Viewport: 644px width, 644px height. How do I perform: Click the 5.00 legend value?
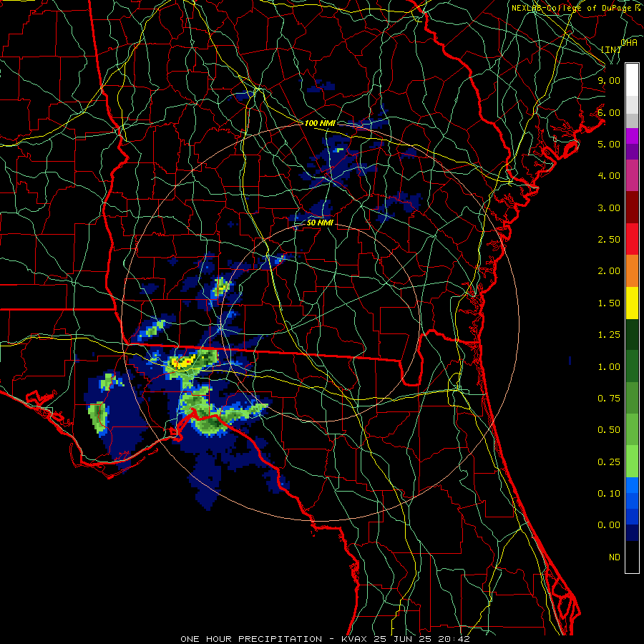609,144
